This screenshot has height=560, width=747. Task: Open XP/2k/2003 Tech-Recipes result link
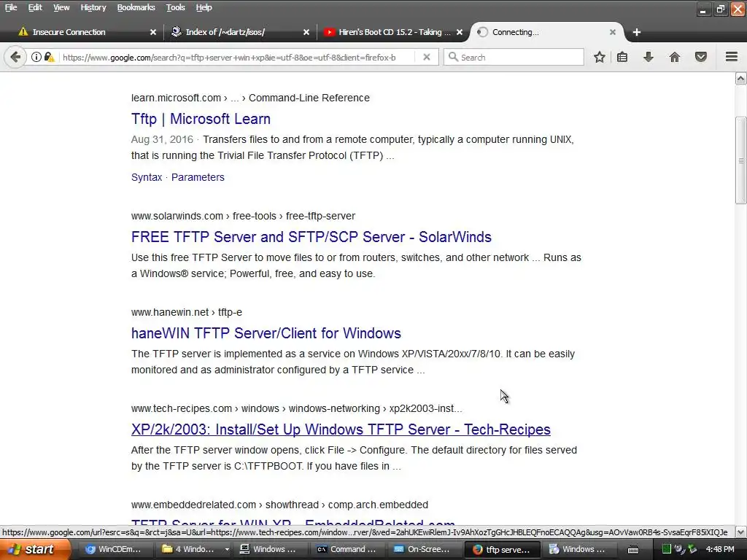tap(341, 429)
